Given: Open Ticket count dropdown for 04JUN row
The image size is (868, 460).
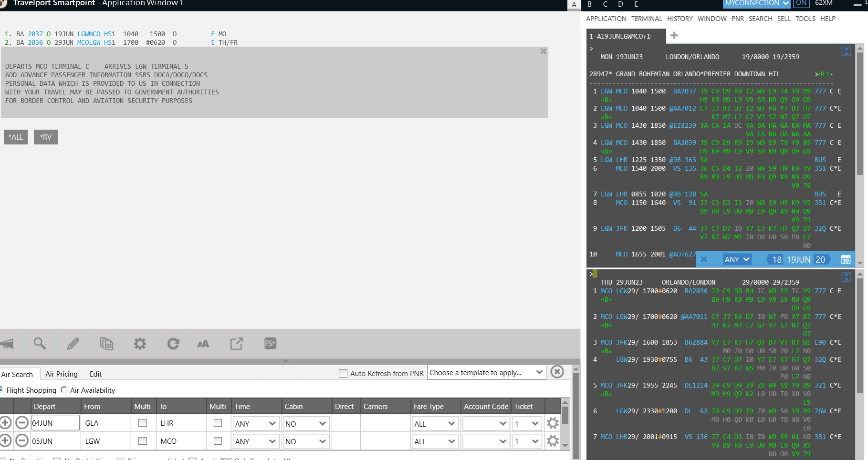Looking at the screenshot, I should pyautogui.click(x=527, y=423).
